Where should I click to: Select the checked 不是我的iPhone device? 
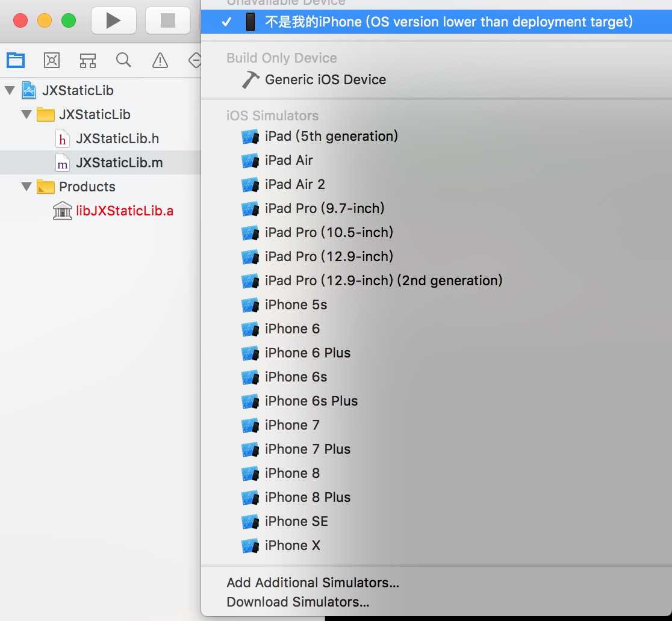437,22
